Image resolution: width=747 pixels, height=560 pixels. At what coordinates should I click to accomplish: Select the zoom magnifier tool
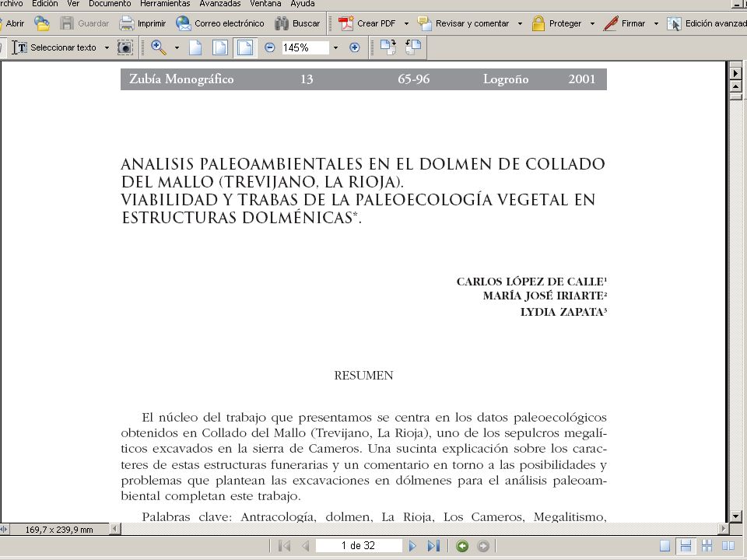[x=159, y=47]
